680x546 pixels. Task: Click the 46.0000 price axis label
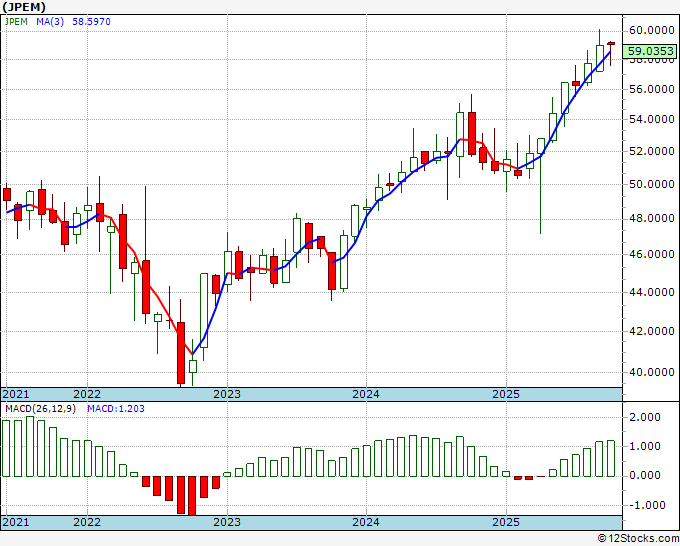651,254
